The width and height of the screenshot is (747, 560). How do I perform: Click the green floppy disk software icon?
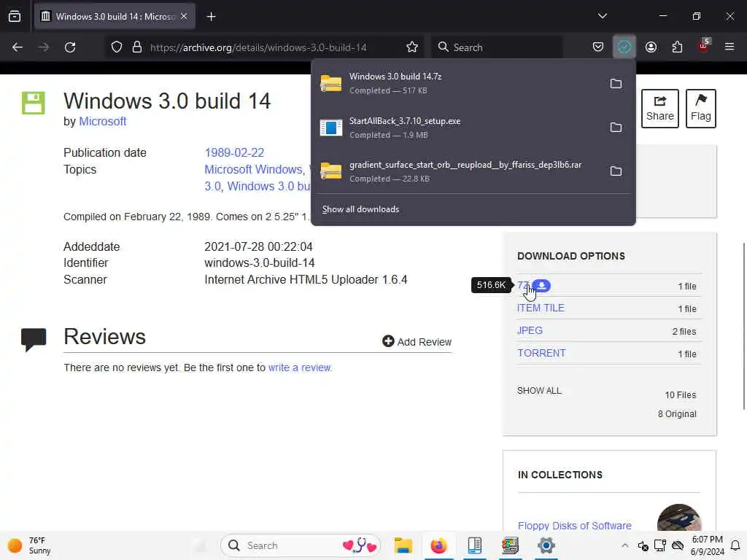pos(34,103)
